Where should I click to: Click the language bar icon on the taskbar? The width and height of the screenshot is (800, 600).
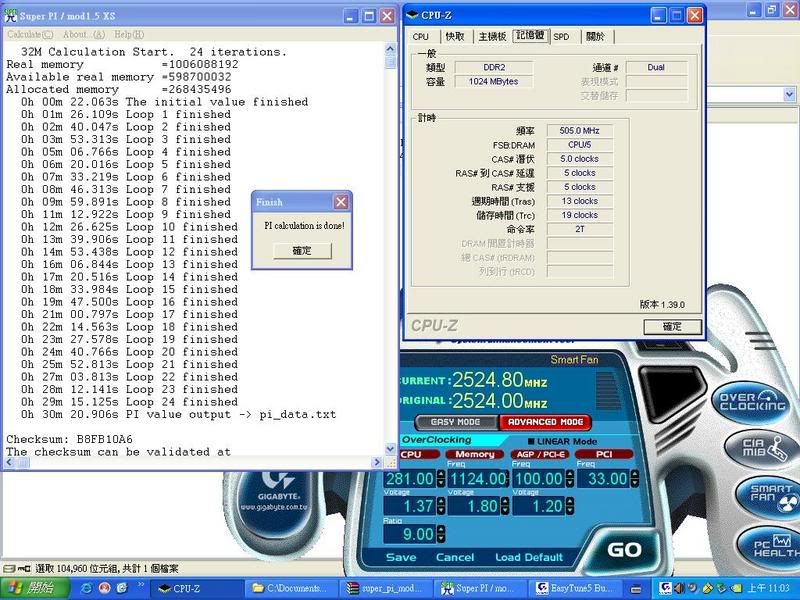coord(636,589)
